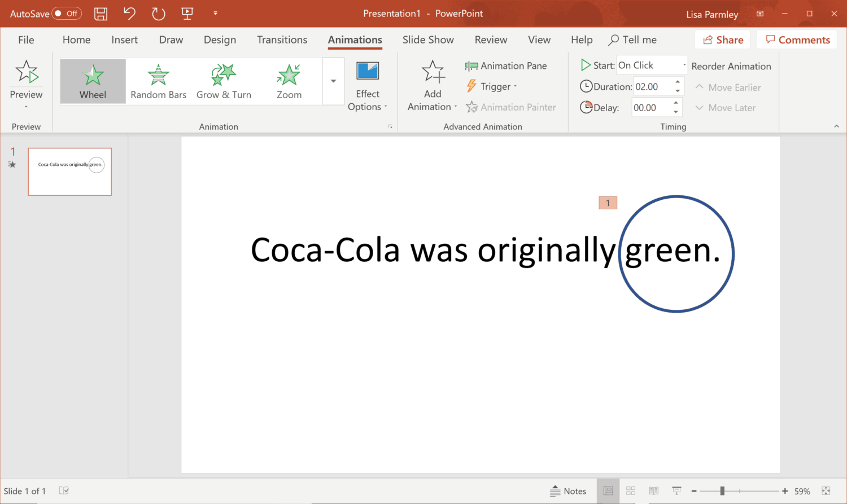Open Animation group dialog launcher
The image size is (847, 504).
pyautogui.click(x=390, y=127)
